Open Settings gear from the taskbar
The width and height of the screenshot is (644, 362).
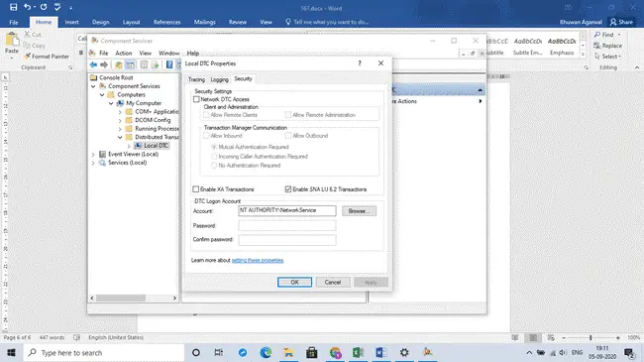click(404, 352)
